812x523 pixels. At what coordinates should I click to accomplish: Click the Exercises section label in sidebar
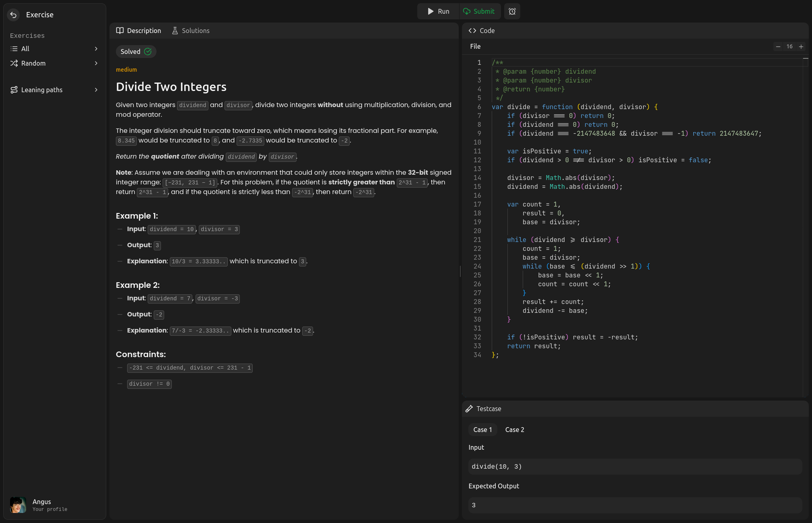(27, 36)
